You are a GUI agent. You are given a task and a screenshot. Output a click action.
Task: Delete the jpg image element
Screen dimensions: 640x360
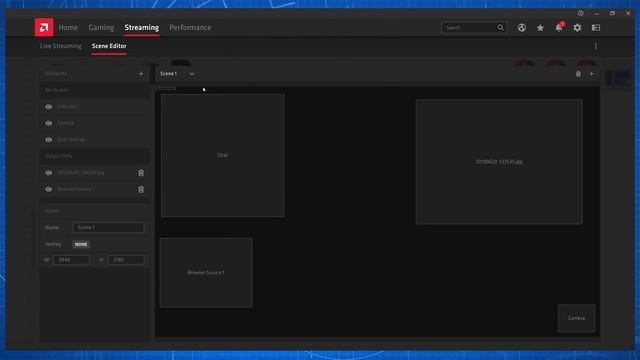[141, 173]
